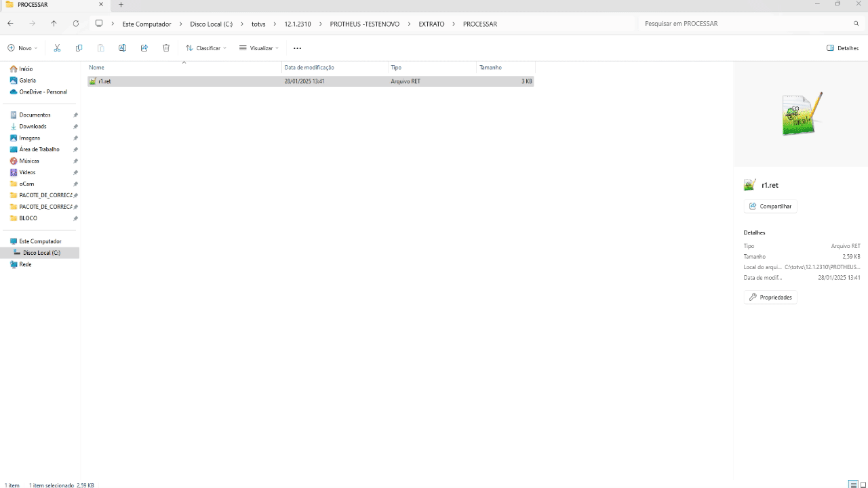
Task: Click the Share icon in toolbar
Action: (144, 48)
